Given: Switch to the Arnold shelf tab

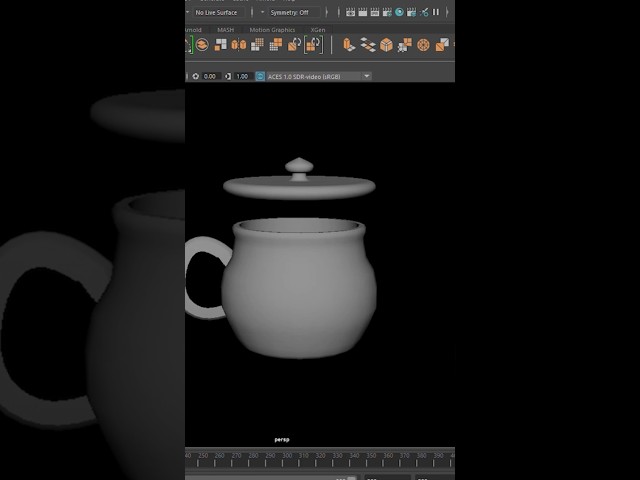Looking at the screenshot, I should [x=193, y=30].
